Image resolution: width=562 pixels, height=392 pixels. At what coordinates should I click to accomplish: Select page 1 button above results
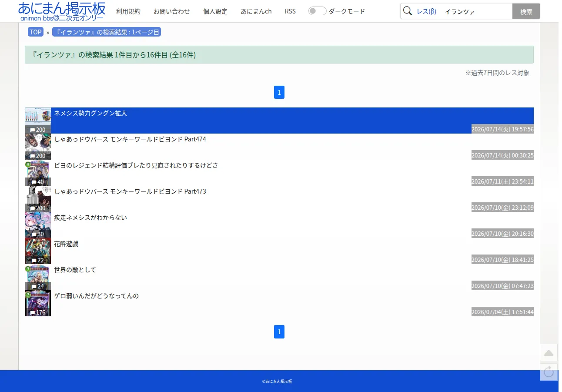[x=279, y=92]
